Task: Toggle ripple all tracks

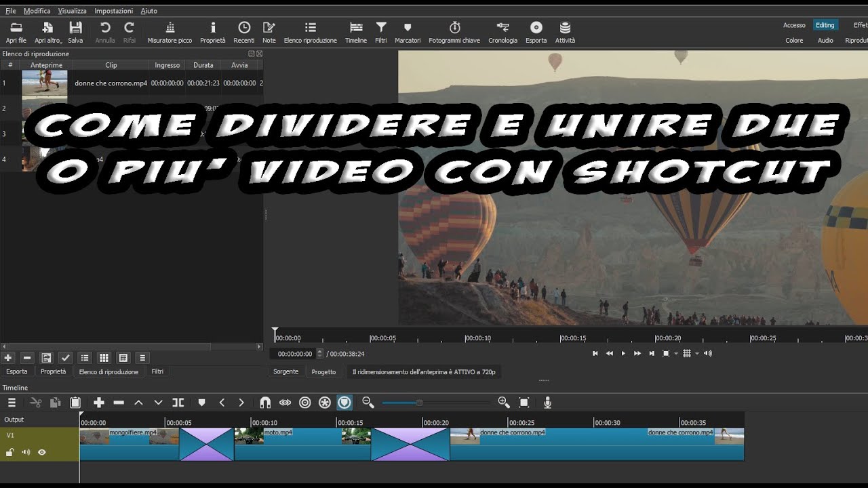Action: click(325, 403)
